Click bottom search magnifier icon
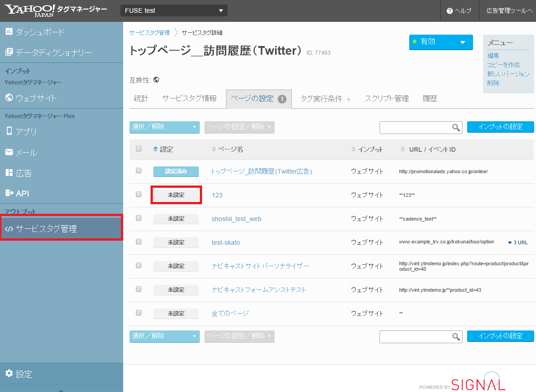The width and height of the screenshot is (536, 392). coord(456,337)
